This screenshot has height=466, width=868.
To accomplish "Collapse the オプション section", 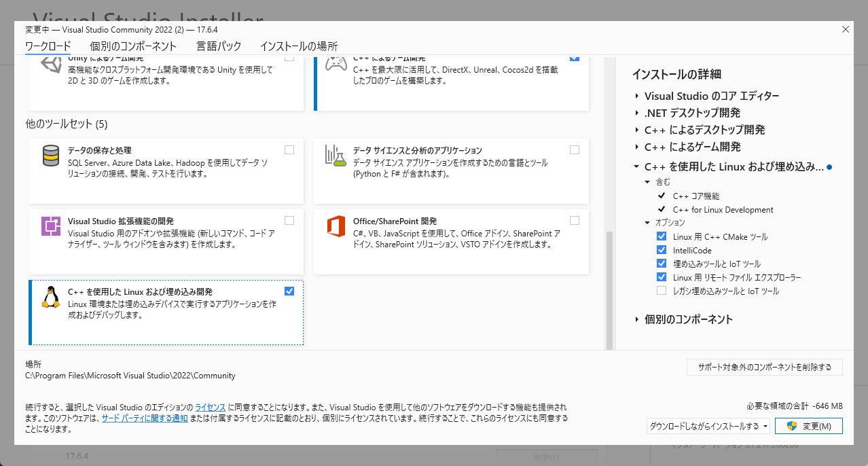I will click(647, 223).
